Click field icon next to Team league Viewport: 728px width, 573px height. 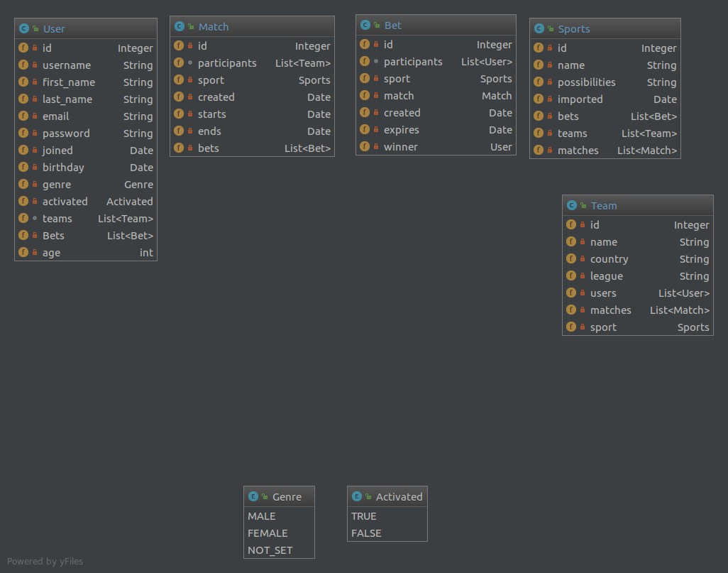coord(571,276)
